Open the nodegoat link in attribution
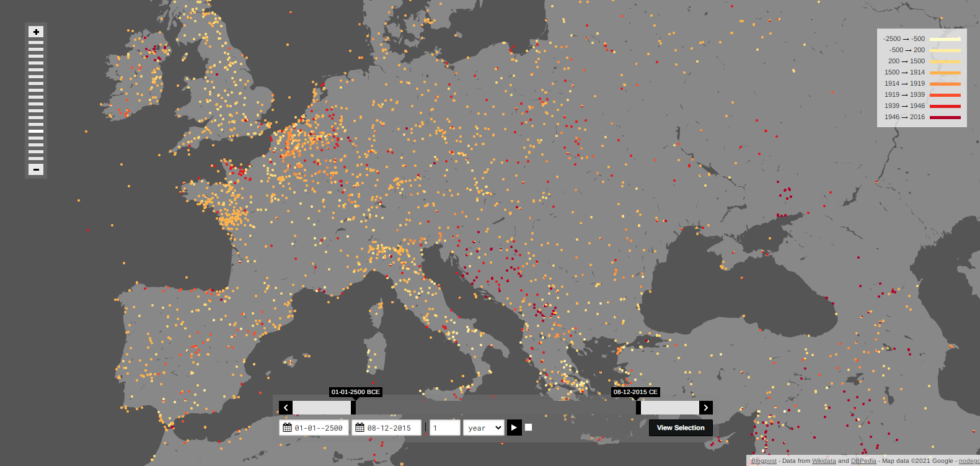 click(969, 460)
